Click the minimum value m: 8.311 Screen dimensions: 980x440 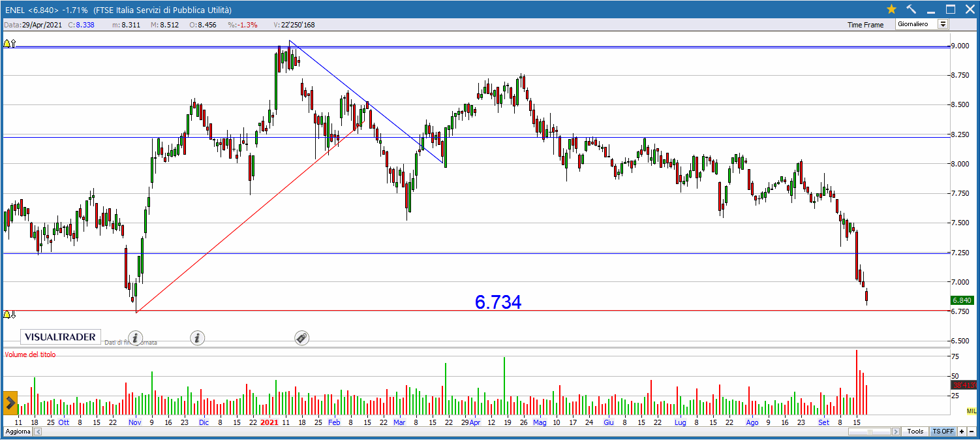tap(125, 25)
